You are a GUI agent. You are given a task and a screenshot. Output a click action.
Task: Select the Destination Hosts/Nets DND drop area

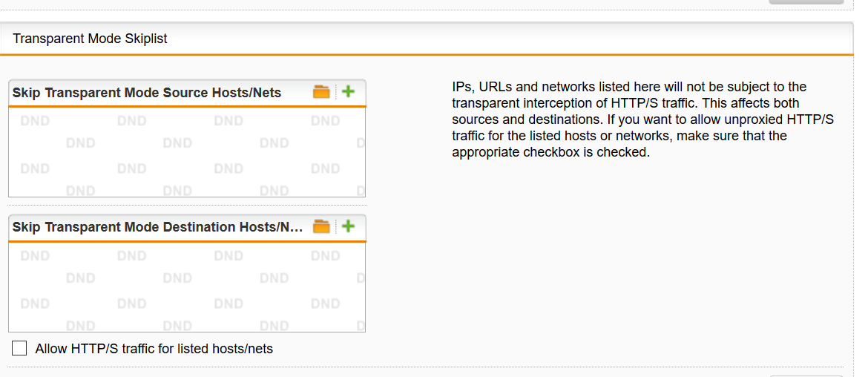[187, 286]
